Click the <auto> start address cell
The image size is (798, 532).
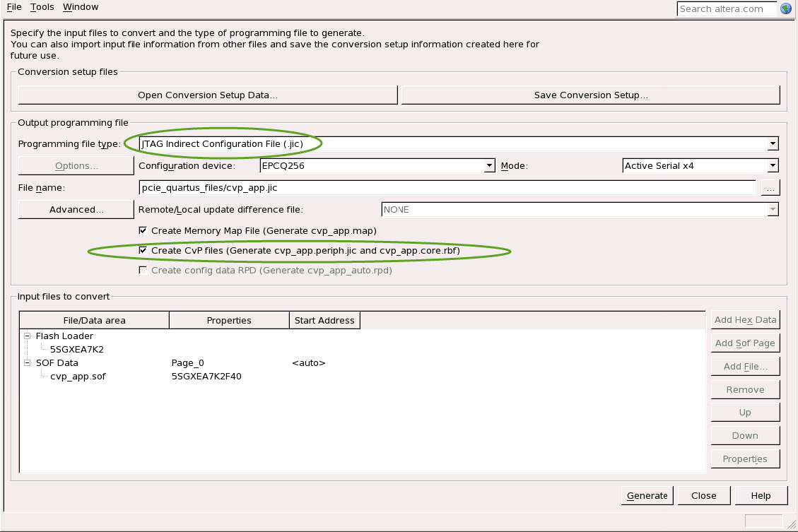tap(309, 363)
